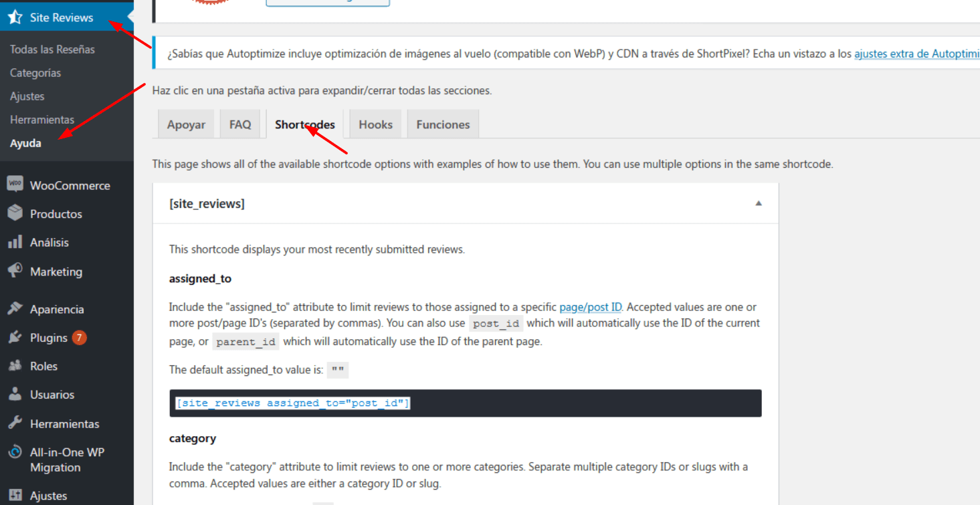
Task: Open the Hooks tab
Action: point(375,124)
